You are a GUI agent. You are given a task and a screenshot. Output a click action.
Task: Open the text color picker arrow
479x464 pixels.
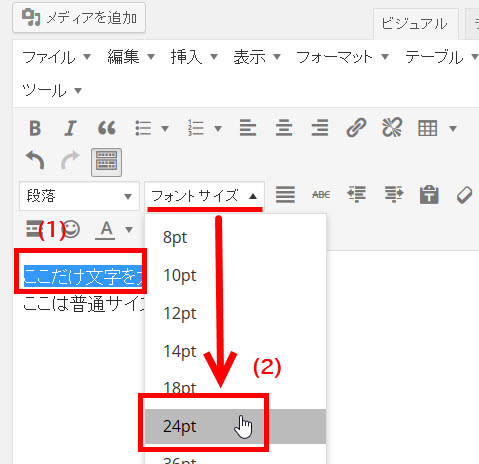click(129, 229)
